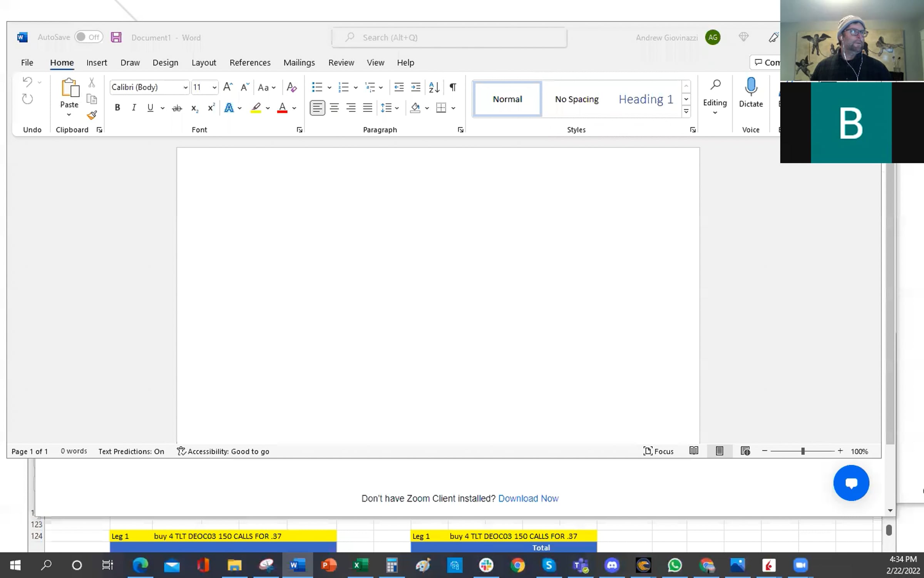Click the Sort A to Z icon

[434, 87]
